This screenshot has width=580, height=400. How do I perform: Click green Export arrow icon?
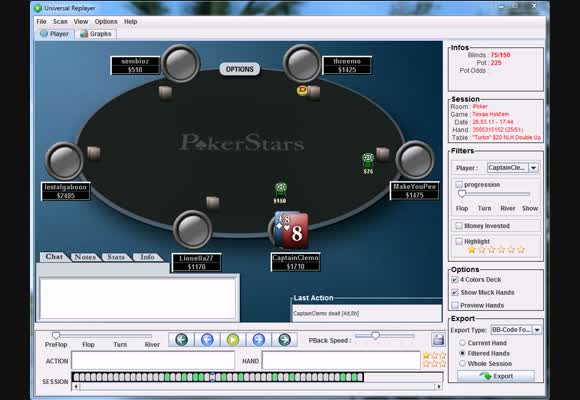(x=485, y=376)
